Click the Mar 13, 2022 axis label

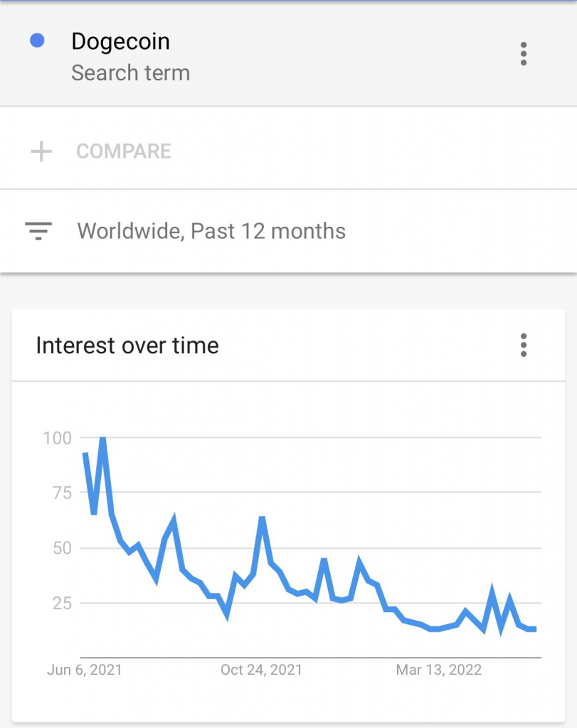pos(438,670)
